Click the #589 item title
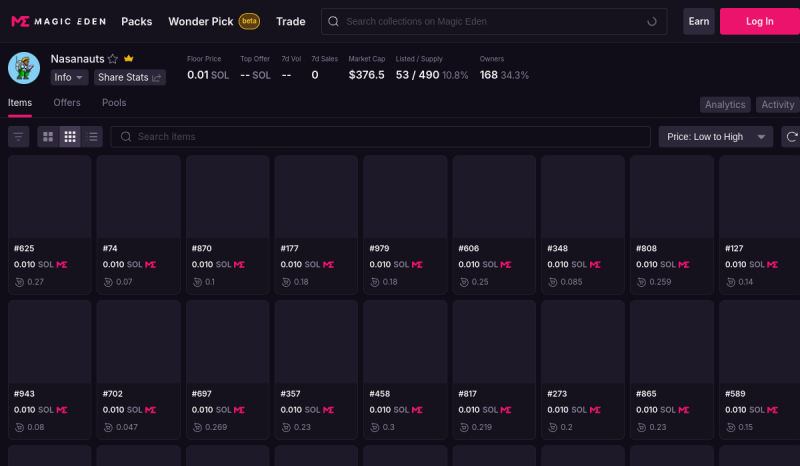 (x=735, y=394)
